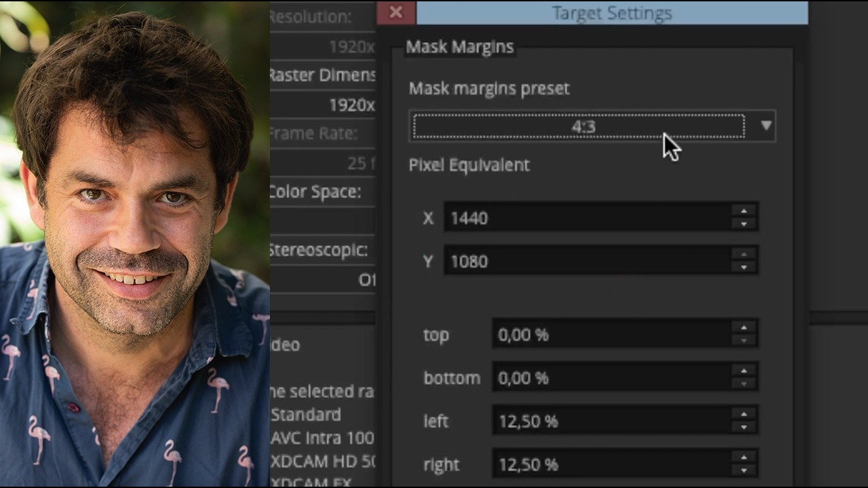
Task: Select the Standard entry in background list
Action: pyautogui.click(x=305, y=414)
